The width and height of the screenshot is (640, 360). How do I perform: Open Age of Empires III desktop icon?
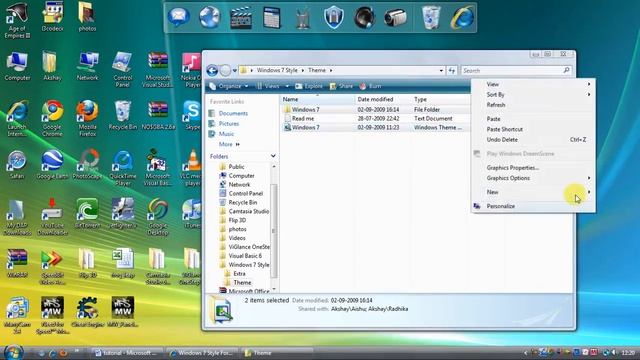(x=17, y=20)
